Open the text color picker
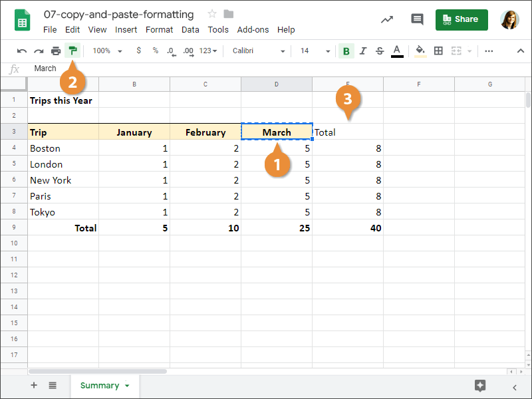 pos(397,51)
